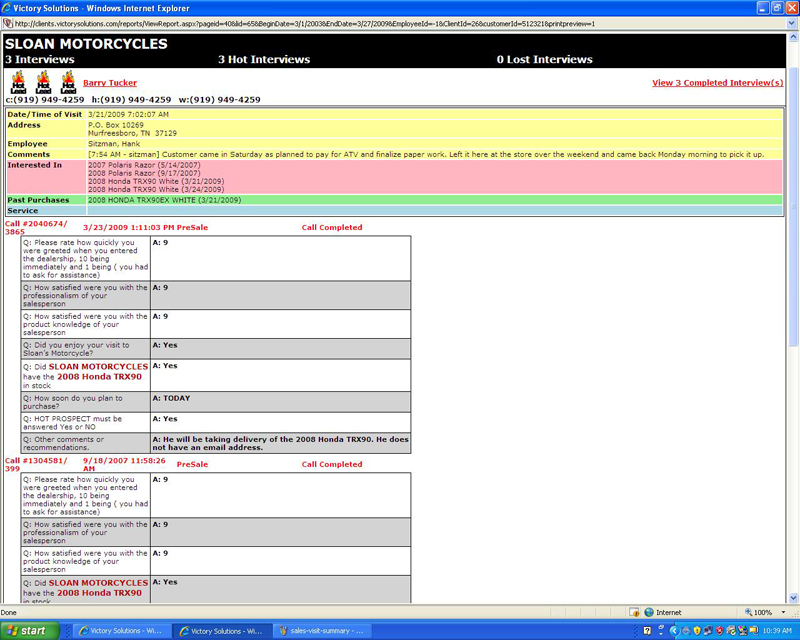Image resolution: width=800 pixels, height=640 pixels.
Task: Open Barry Tucker customer link
Action: 110,83
